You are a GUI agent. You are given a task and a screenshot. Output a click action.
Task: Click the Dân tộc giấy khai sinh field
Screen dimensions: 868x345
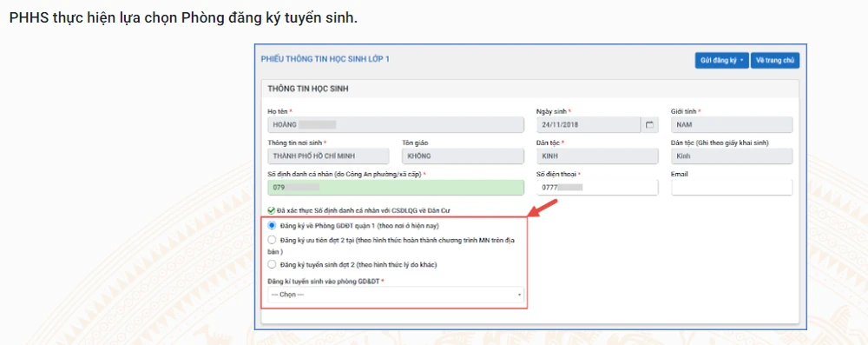731,156
